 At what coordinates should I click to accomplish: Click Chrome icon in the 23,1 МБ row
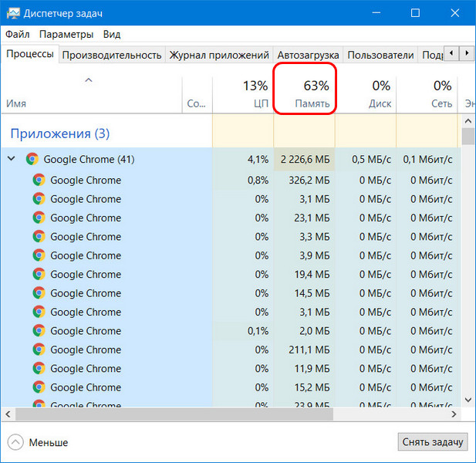click(39, 218)
